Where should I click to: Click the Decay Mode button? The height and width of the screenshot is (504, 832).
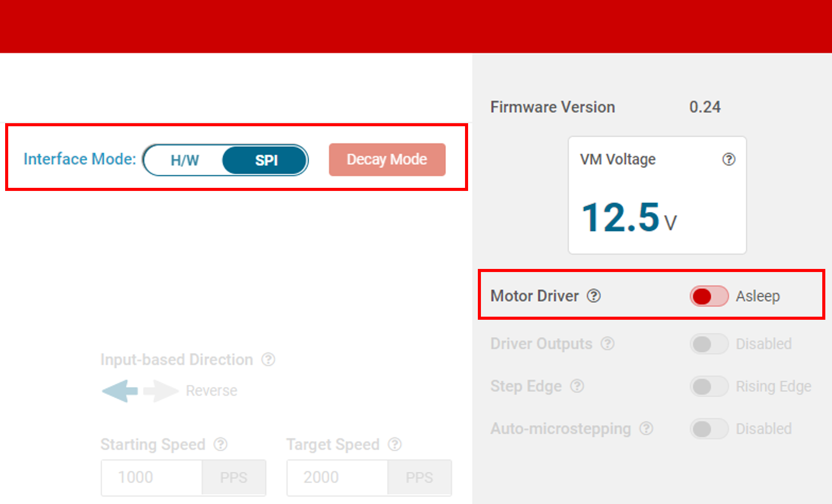tap(387, 160)
